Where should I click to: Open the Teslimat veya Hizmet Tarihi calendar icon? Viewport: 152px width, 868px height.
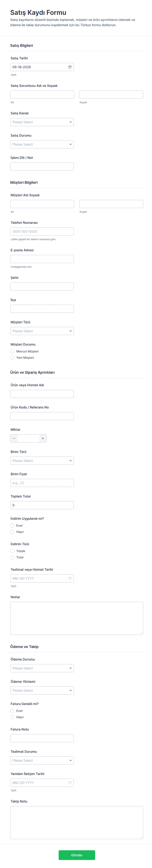coord(70,578)
